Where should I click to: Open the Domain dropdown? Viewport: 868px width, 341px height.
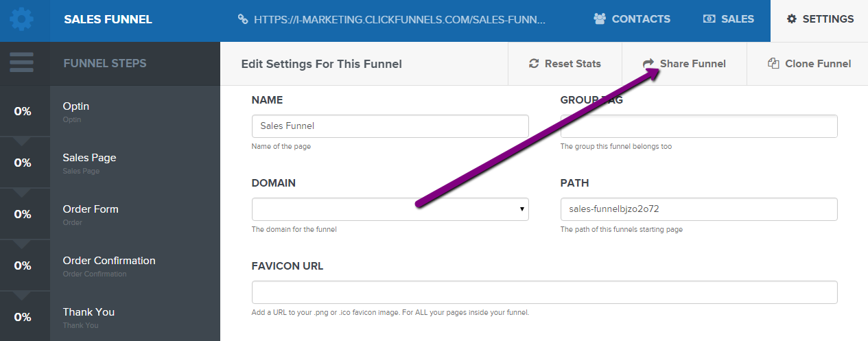(390, 209)
